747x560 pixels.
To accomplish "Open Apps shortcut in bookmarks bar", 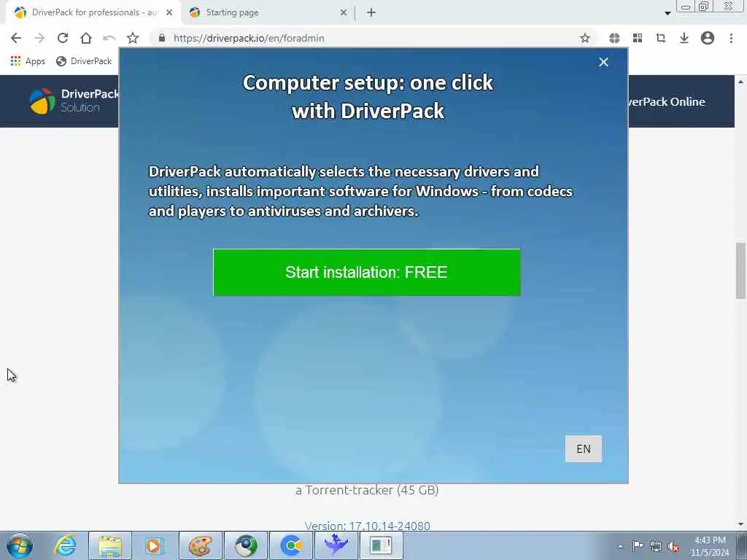I will (28, 61).
